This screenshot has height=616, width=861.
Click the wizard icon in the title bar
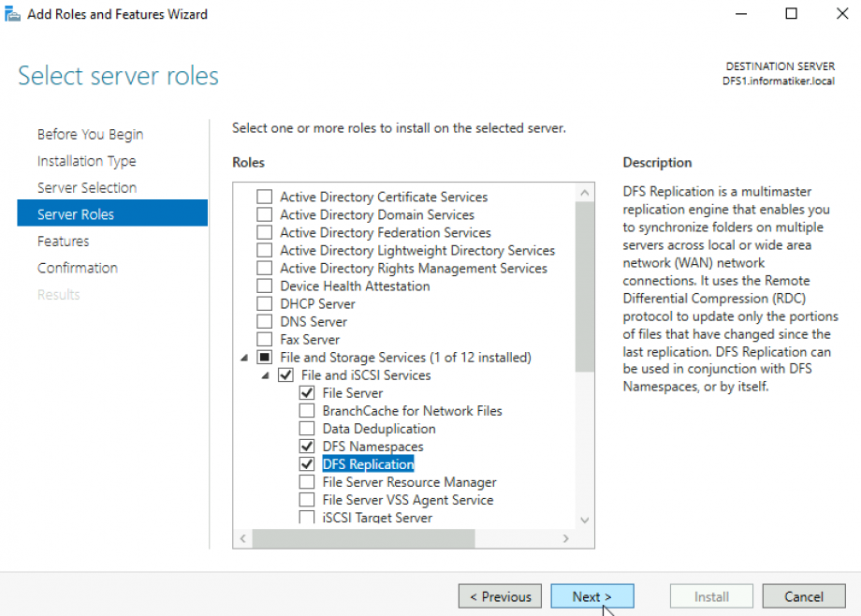[x=12, y=13]
